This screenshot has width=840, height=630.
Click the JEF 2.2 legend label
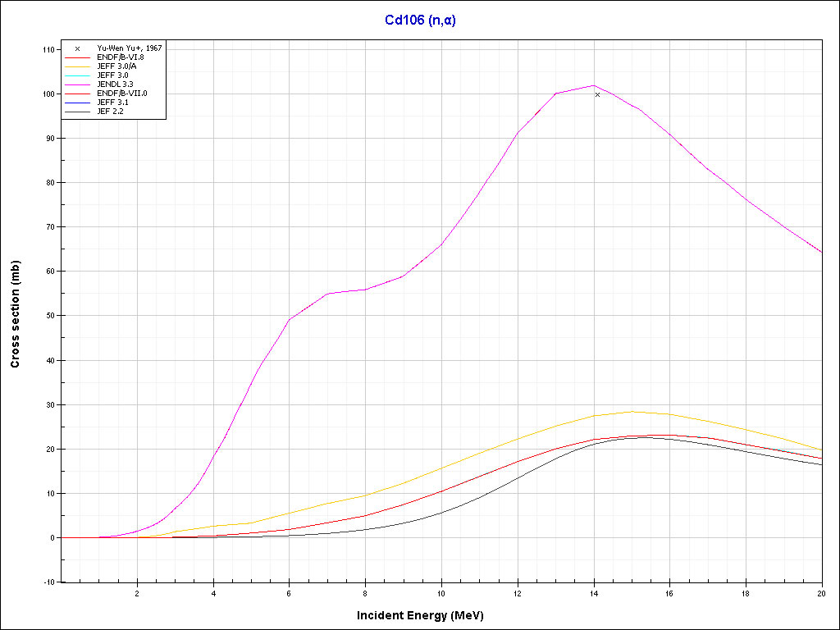pos(110,112)
